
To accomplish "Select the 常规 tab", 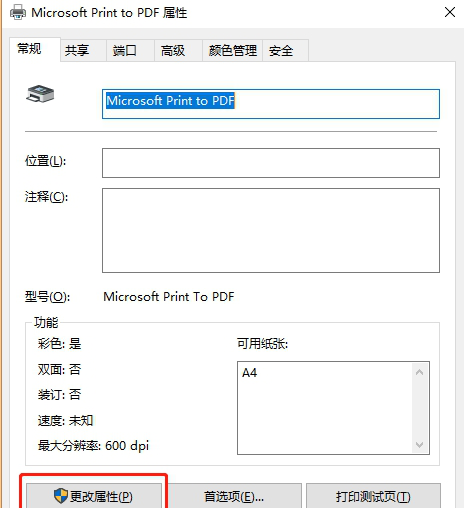I will (x=35, y=49).
